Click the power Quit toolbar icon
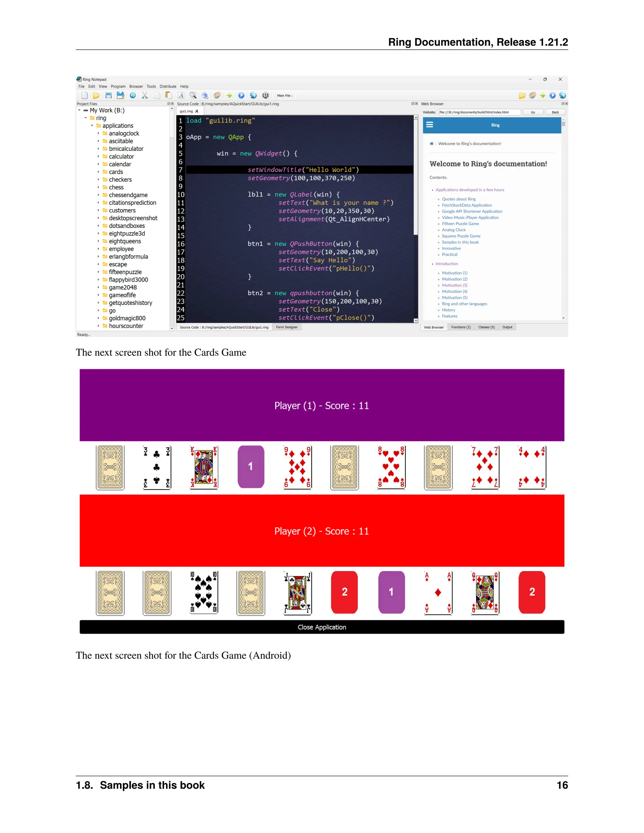This screenshot has height=833, width=644. coord(265,95)
